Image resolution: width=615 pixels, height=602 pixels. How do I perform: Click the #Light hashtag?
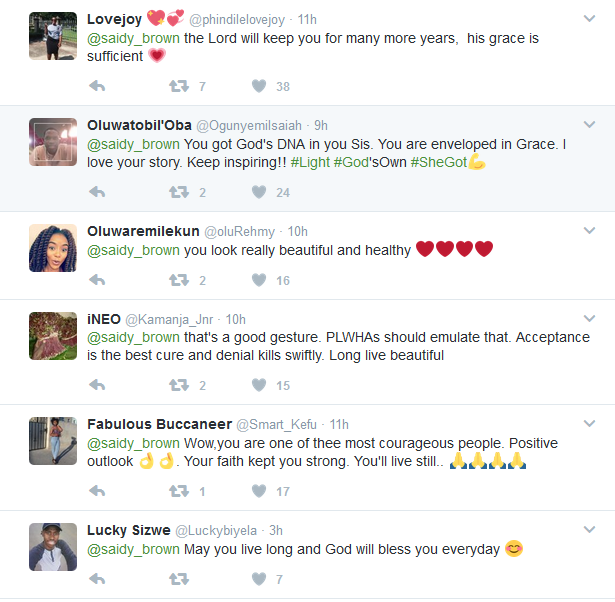point(308,162)
